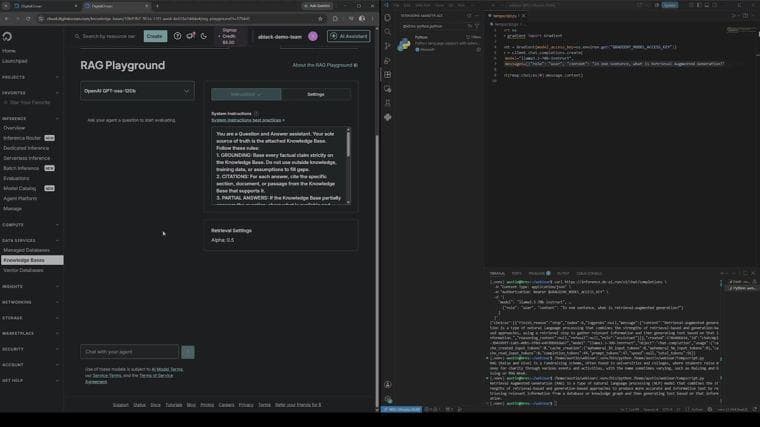This screenshot has height=427, width=760.
Task: Click the info icon beside System Instructions
Action: 256,113
